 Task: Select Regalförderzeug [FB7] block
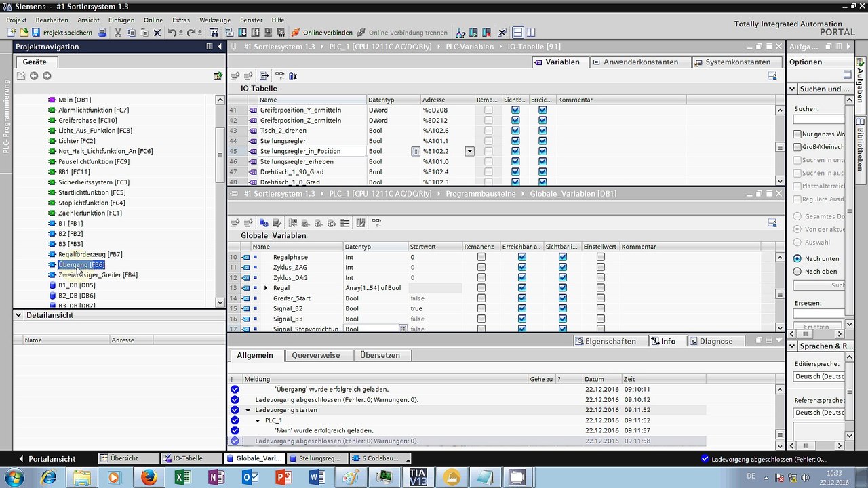86,254
